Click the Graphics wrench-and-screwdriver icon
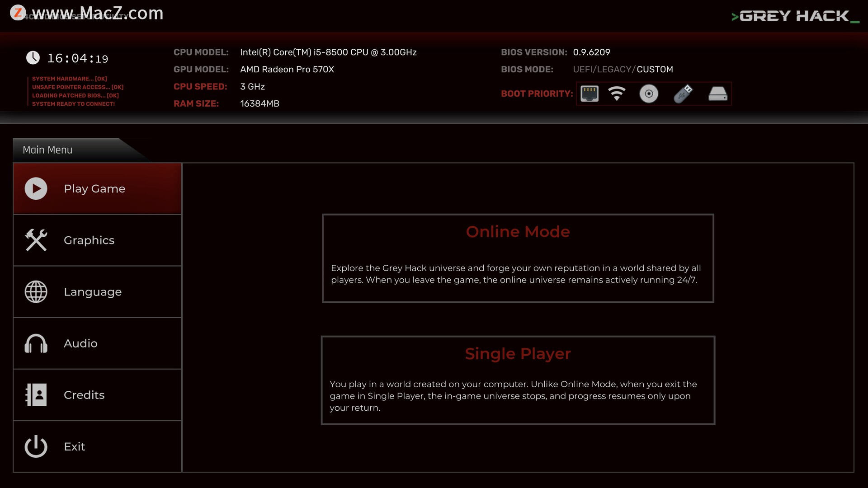 (36, 240)
